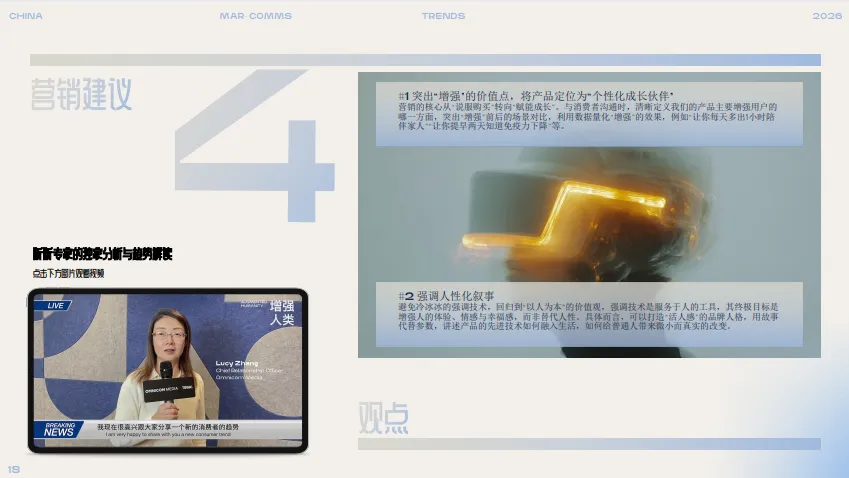Click the LIVE badge in the video
The height and width of the screenshot is (478, 849).
click(x=53, y=305)
